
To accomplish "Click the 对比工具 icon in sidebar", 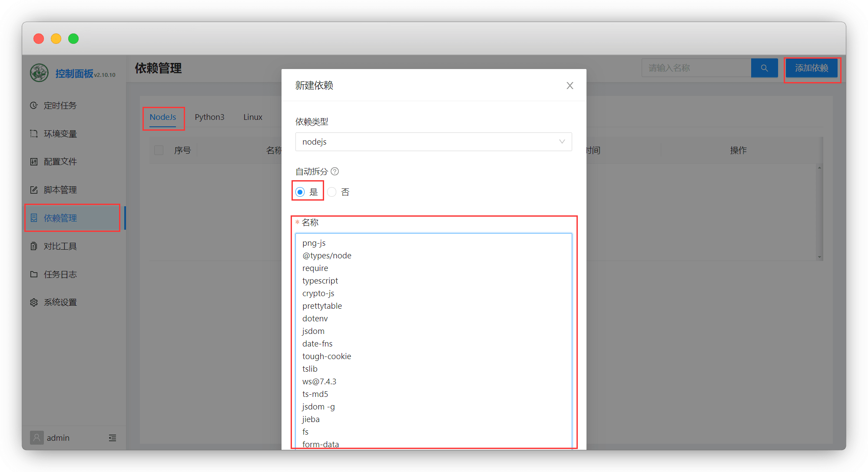I will (x=34, y=246).
